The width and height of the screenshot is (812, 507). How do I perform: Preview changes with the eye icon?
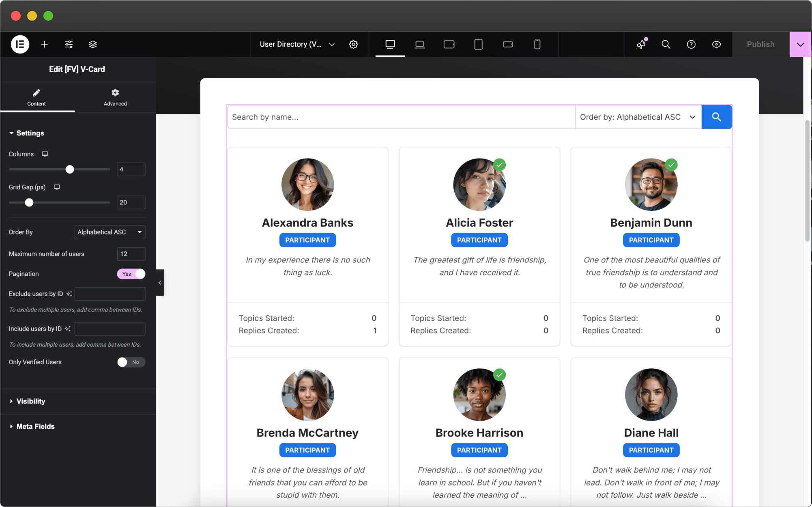click(x=717, y=44)
